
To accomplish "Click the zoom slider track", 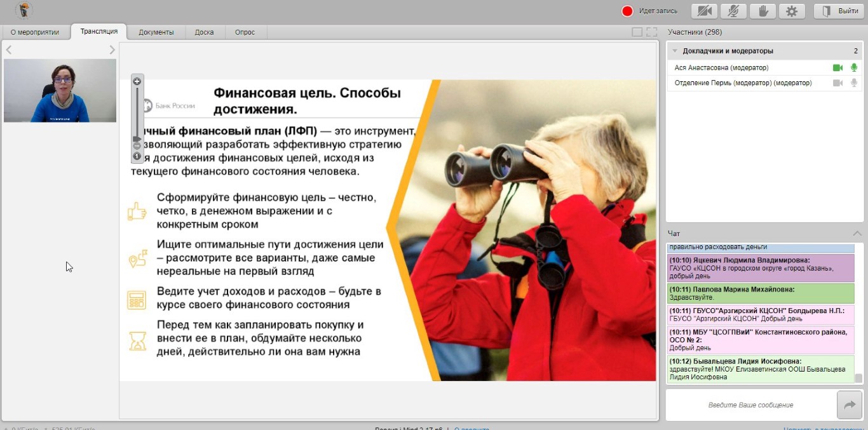I will pyautogui.click(x=137, y=111).
